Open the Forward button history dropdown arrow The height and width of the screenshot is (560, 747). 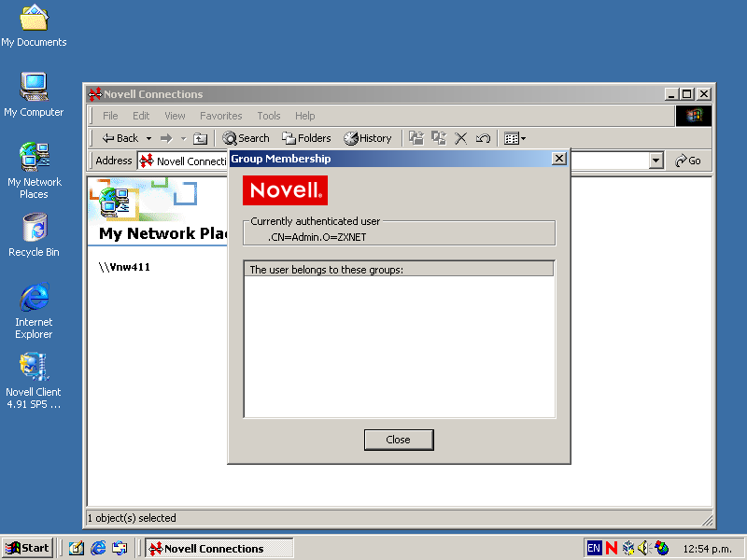[x=183, y=138]
